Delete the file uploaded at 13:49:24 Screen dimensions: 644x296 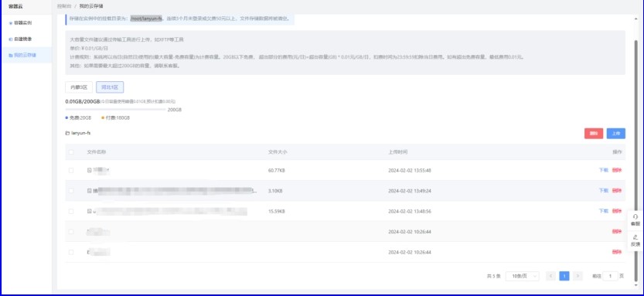click(x=616, y=190)
